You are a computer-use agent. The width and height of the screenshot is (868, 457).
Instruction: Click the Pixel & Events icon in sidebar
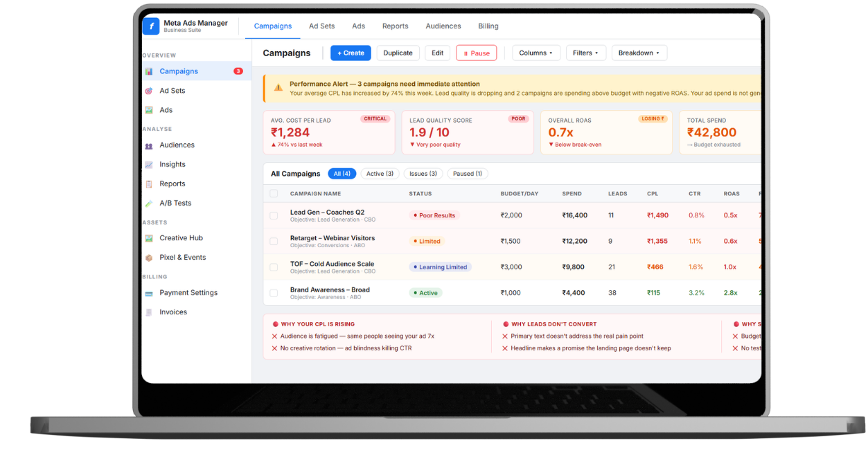click(x=148, y=258)
